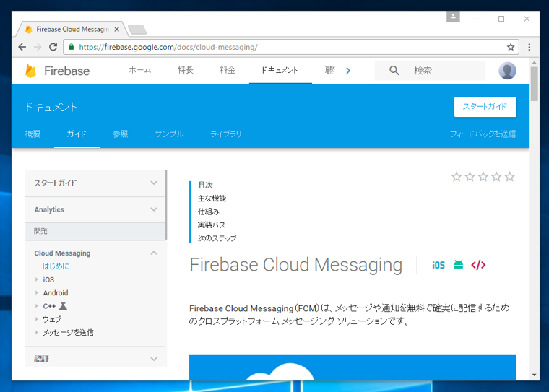Rate page five stars
Image resolution: width=549 pixels, height=392 pixels.
[x=510, y=177]
